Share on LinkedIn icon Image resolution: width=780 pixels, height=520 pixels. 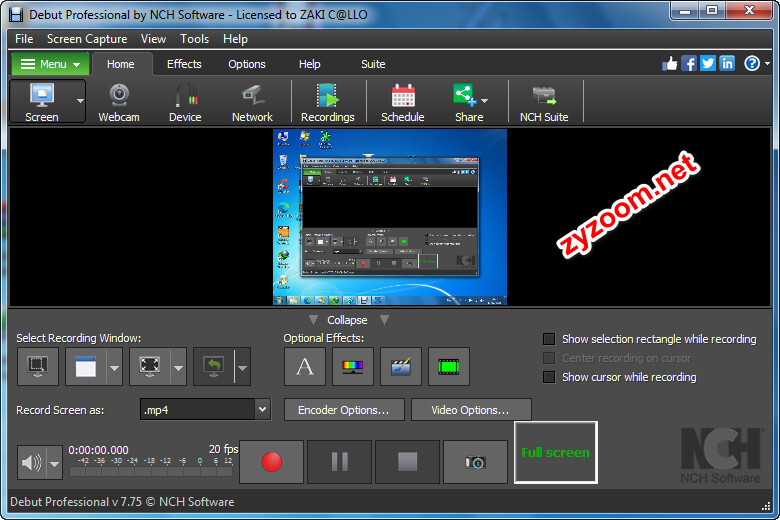pos(727,64)
